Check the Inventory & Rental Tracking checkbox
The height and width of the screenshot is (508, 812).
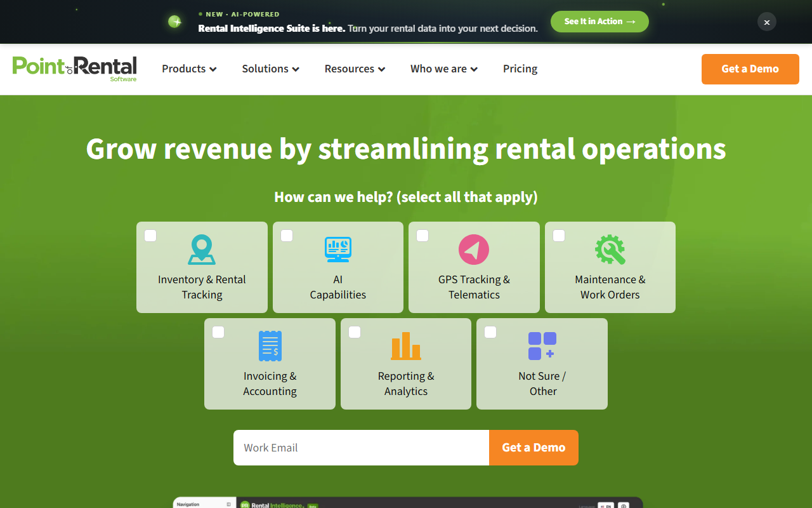(150, 236)
